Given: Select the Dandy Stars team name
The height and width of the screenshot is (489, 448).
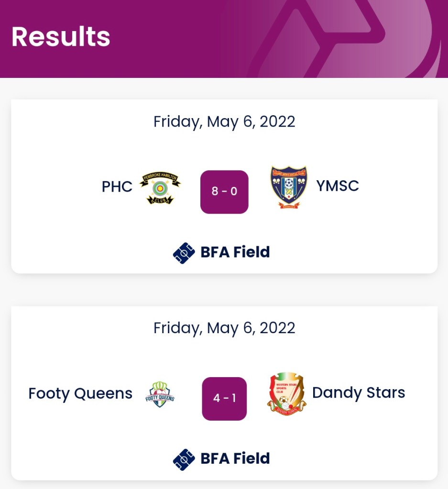Looking at the screenshot, I should [x=359, y=393].
